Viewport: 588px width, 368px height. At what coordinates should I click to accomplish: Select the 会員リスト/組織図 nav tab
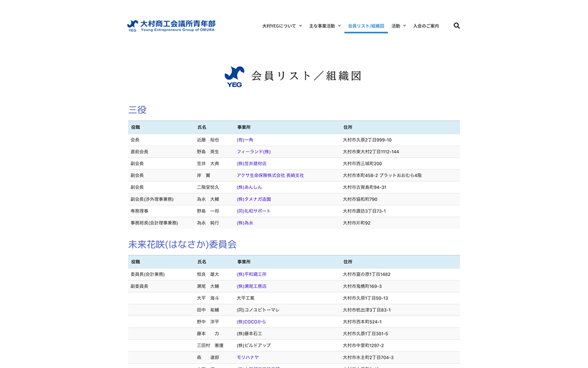pos(366,26)
